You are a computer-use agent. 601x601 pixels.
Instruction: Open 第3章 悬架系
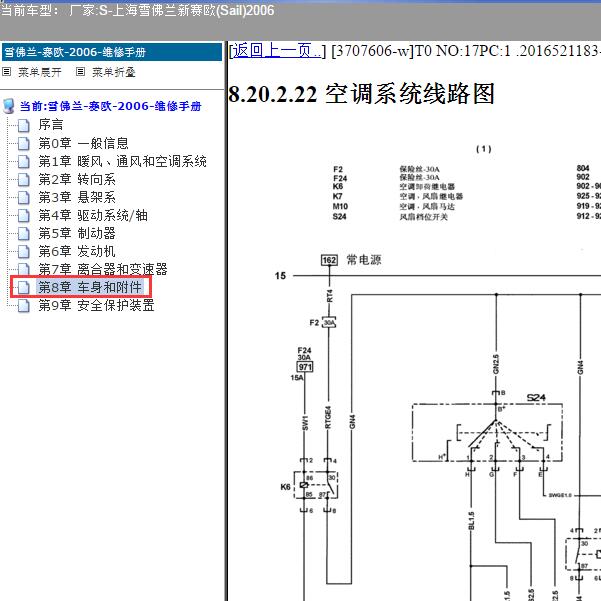coord(77,197)
